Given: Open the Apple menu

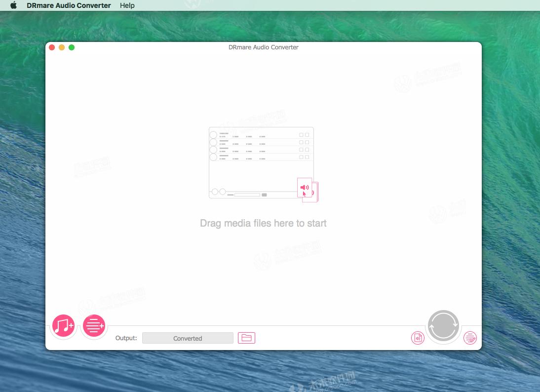Looking at the screenshot, I should pyautogui.click(x=13, y=5).
